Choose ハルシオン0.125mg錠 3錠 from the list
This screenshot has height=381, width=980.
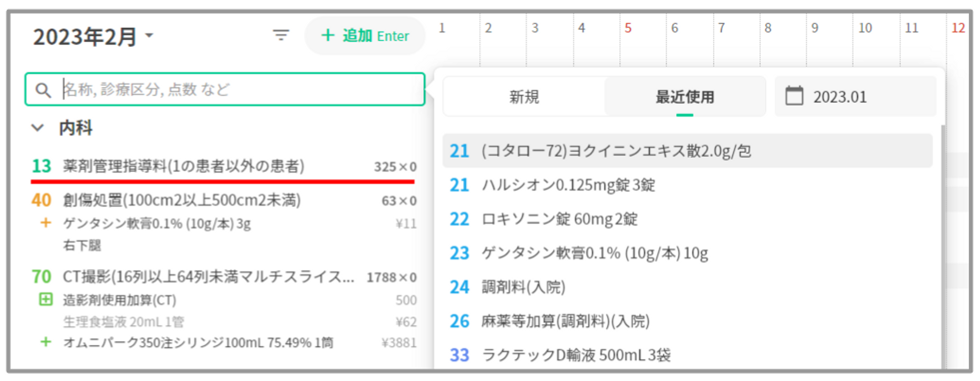568,185
